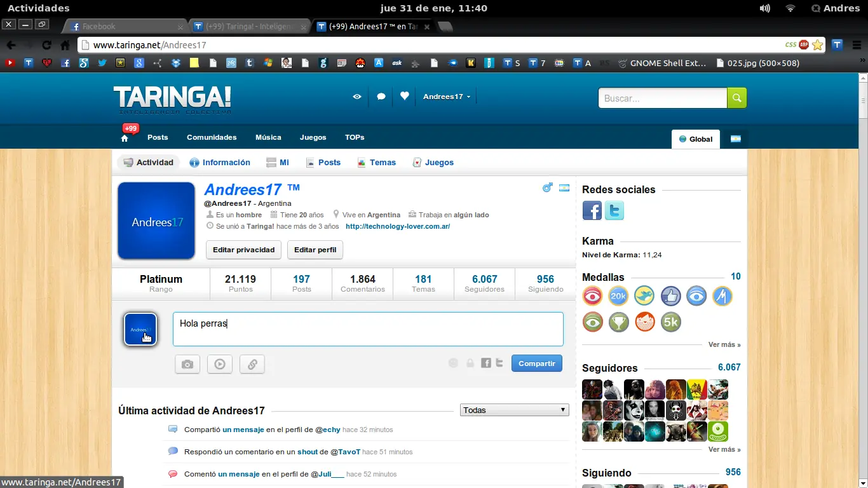
Task: Click in the Buscar search field
Action: (x=663, y=98)
